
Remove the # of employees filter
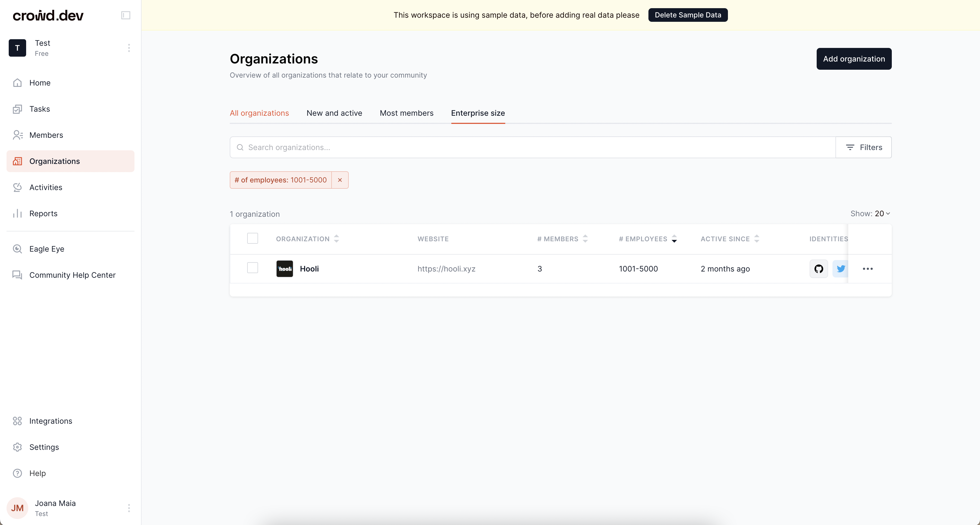340,180
